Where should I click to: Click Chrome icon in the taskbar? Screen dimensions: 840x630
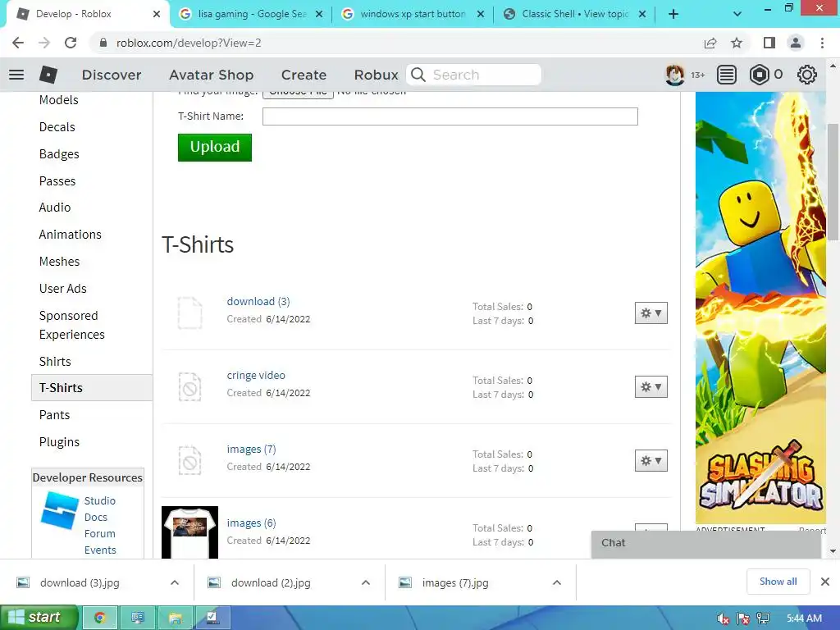[x=99, y=618]
